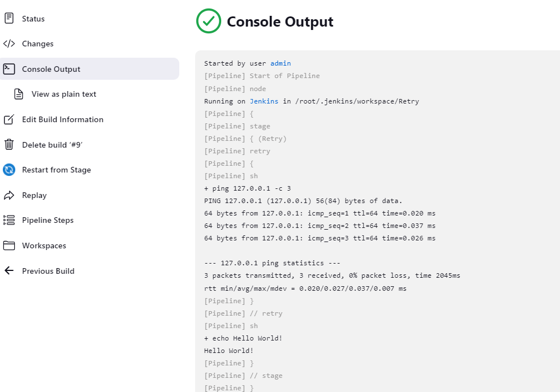Follow the Jenkins node link
The height and width of the screenshot is (392, 560).
[x=264, y=101]
